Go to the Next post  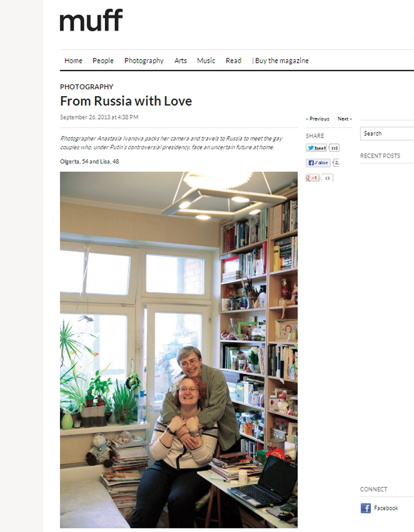(344, 119)
